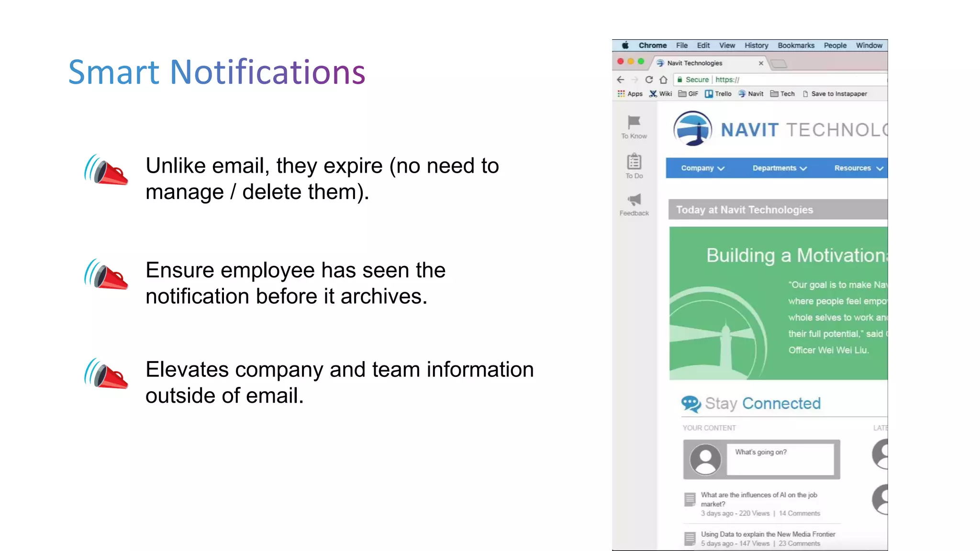Image resolution: width=980 pixels, height=551 pixels.
Task: Expand the Company dropdown
Action: pos(702,168)
